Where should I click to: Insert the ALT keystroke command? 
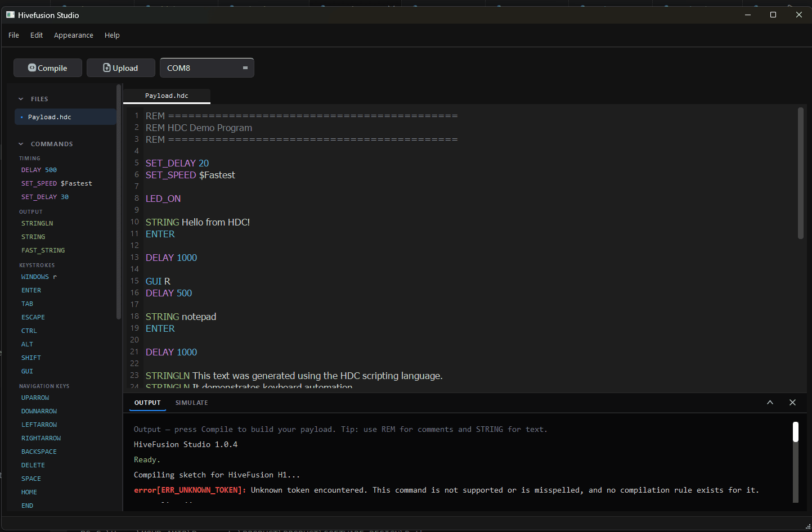click(27, 344)
